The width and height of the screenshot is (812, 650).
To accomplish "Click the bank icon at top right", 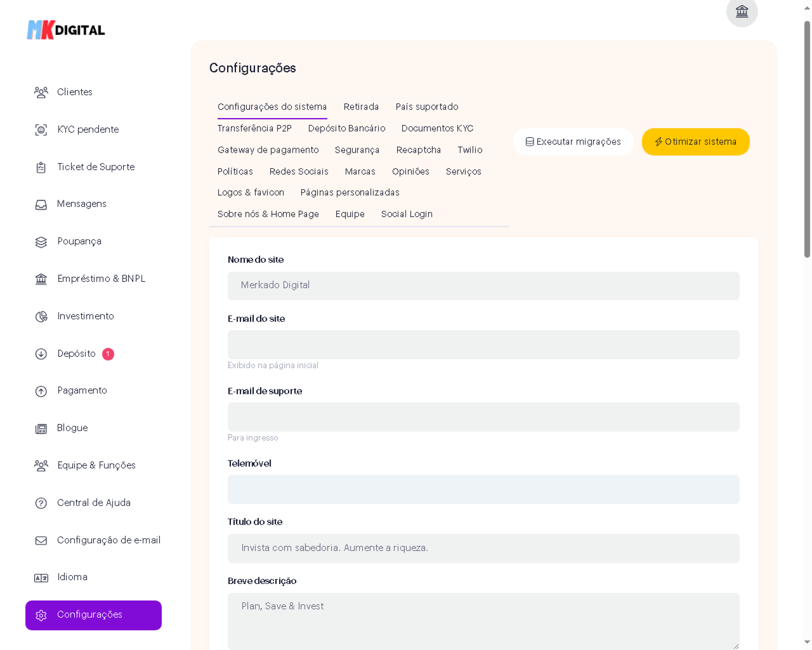I will tap(741, 11).
